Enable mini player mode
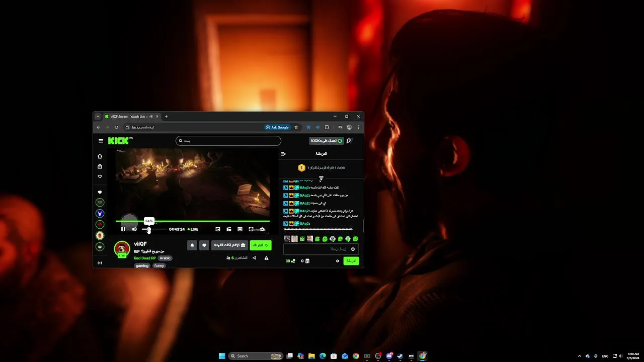 (218, 229)
